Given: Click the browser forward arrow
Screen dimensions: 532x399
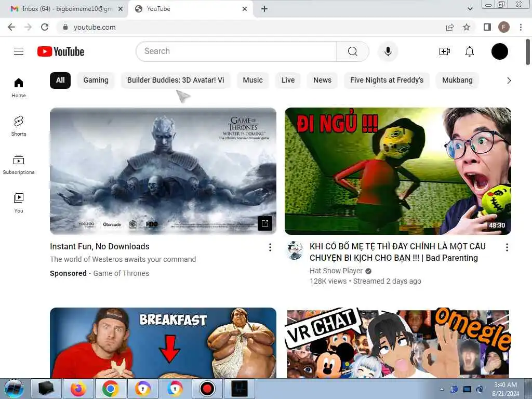Looking at the screenshot, I should [x=28, y=27].
